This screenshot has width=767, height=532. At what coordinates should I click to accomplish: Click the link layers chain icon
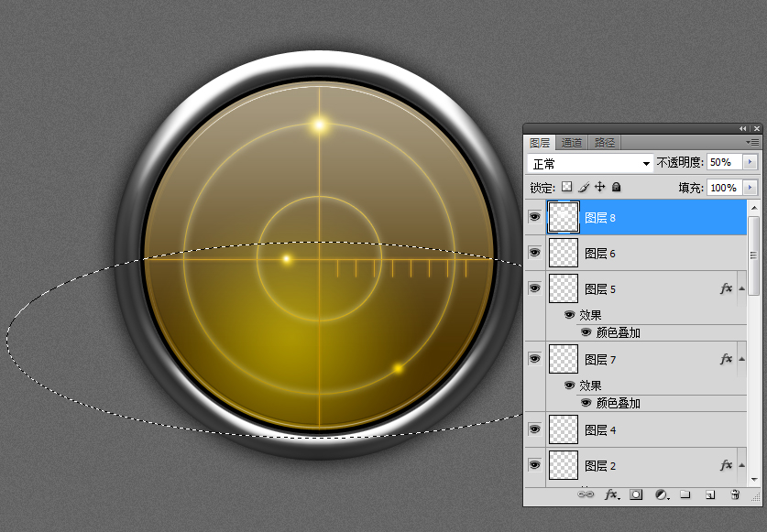(x=586, y=494)
